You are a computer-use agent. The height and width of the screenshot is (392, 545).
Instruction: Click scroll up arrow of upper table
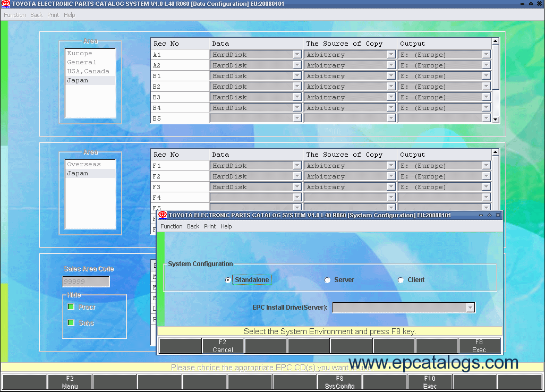(496, 41)
